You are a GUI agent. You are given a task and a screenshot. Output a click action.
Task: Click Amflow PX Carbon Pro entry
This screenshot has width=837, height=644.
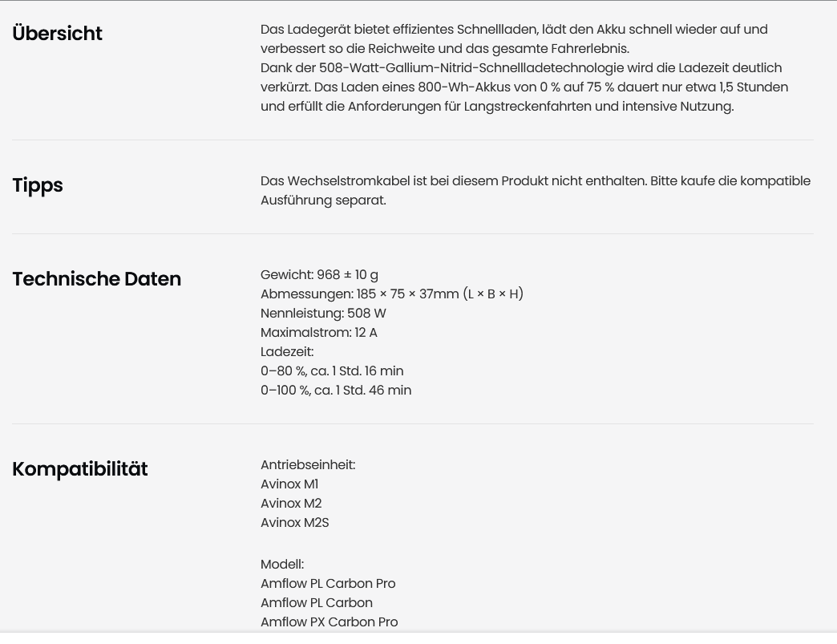pyautogui.click(x=329, y=622)
